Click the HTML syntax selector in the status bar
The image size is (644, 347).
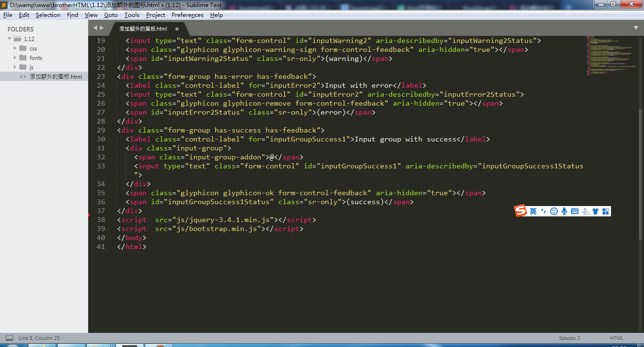pos(617,338)
